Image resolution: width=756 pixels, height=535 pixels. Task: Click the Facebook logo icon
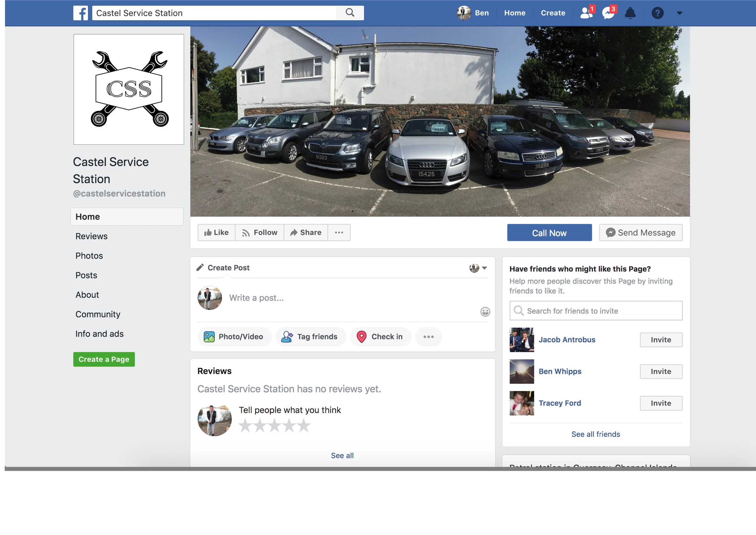click(x=80, y=13)
